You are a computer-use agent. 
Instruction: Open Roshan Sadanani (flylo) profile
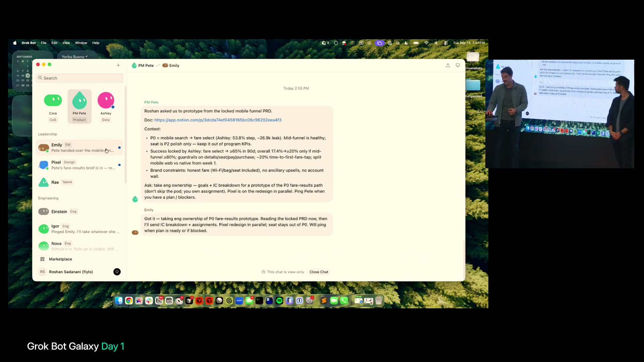pos(71,272)
